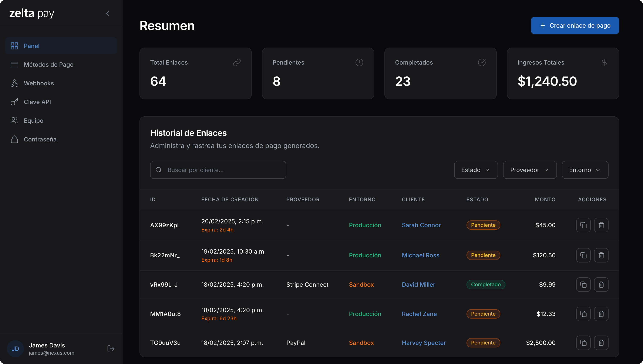Click the Contraseña lock icon
643x364 pixels.
coord(14,139)
